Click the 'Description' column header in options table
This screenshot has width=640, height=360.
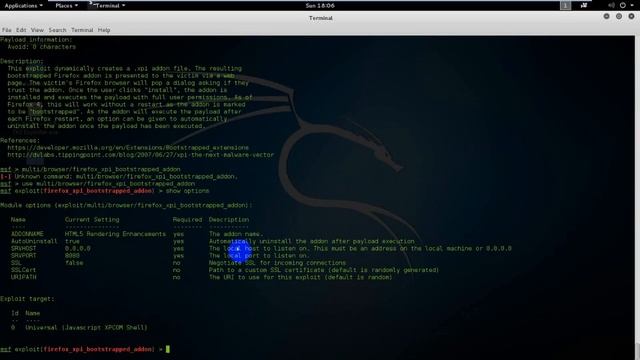pyautogui.click(x=229, y=220)
